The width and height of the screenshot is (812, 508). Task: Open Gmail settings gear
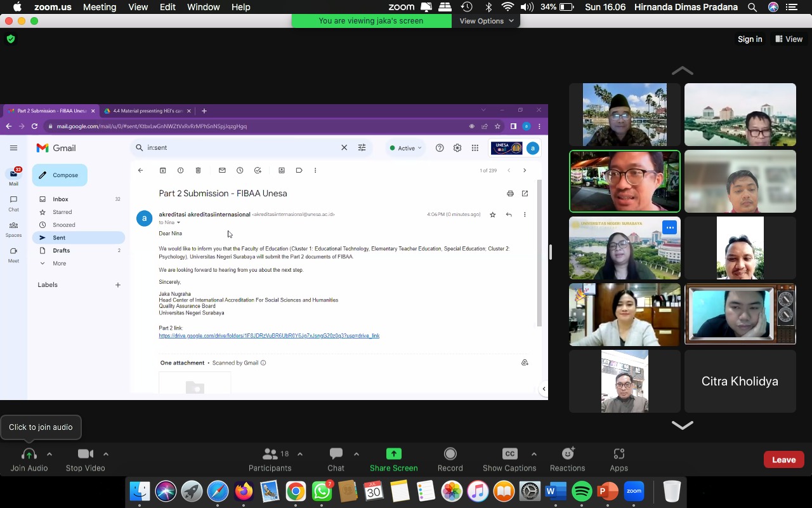coord(457,148)
